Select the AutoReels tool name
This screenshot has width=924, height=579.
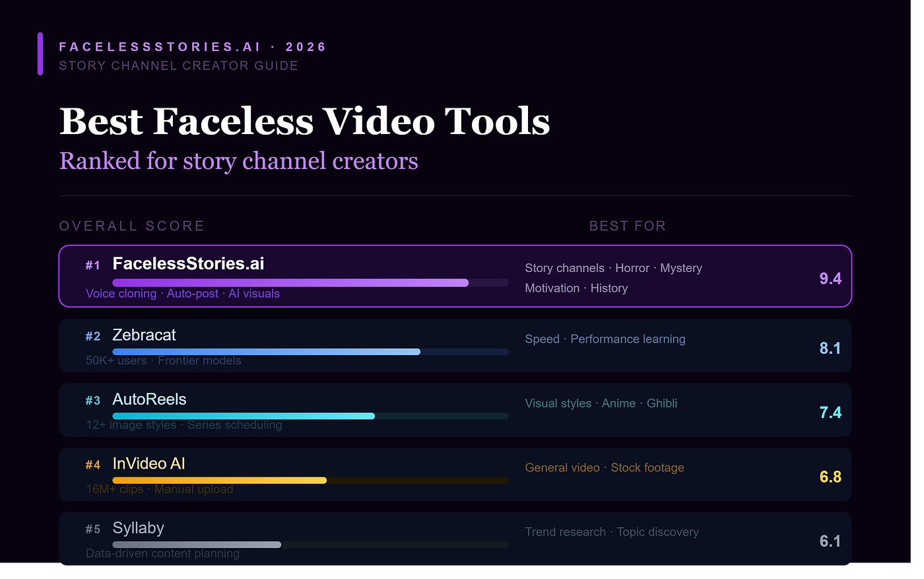pyautogui.click(x=149, y=399)
